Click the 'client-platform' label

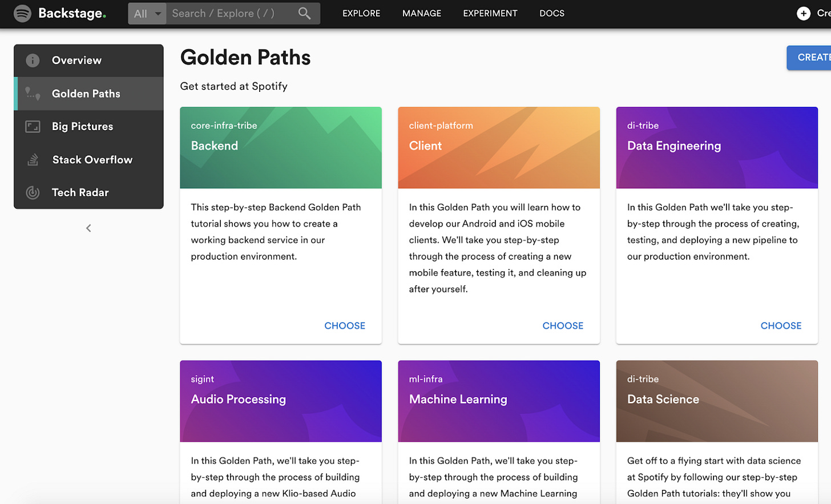tap(441, 126)
